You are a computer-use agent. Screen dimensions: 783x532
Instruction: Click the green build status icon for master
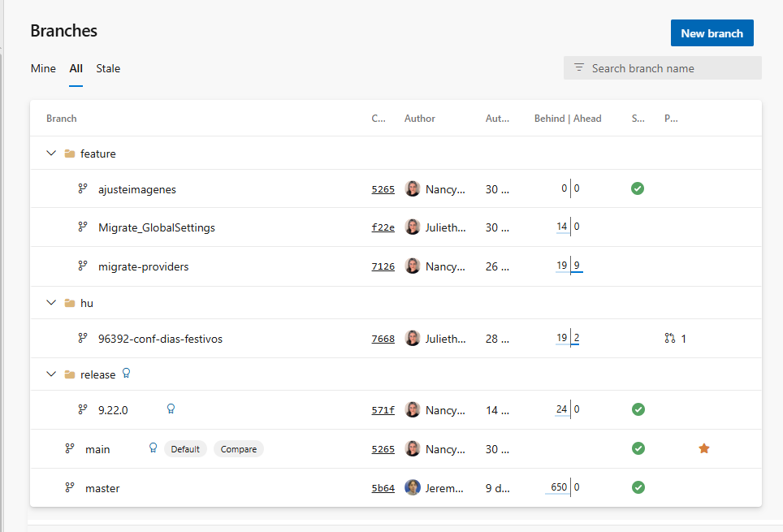coord(638,487)
